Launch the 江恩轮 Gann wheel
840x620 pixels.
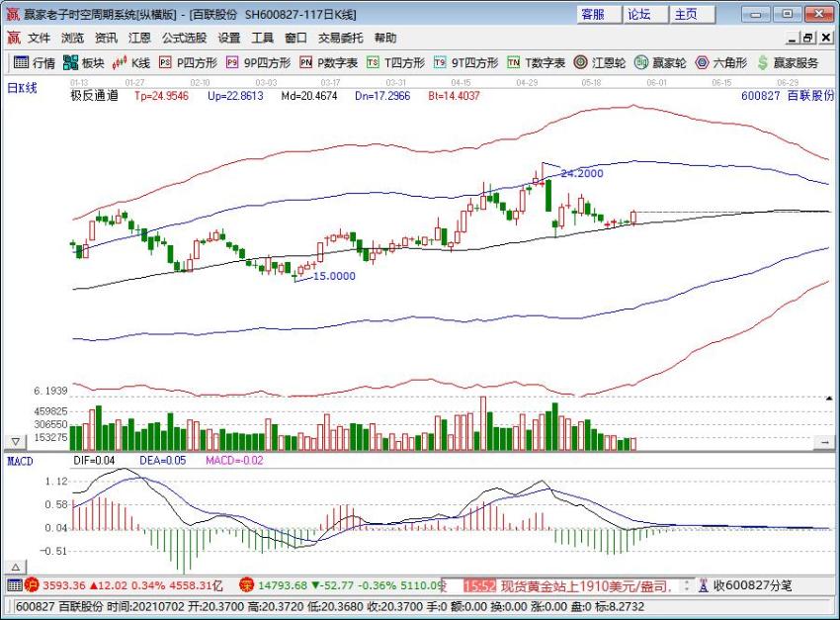(x=600, y=63)
